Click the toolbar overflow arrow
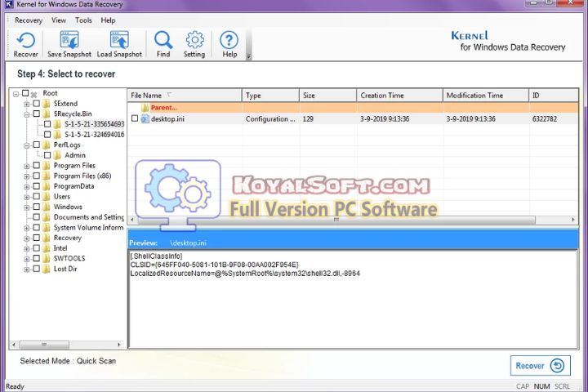The image size is (588, 392). point(248,56)
